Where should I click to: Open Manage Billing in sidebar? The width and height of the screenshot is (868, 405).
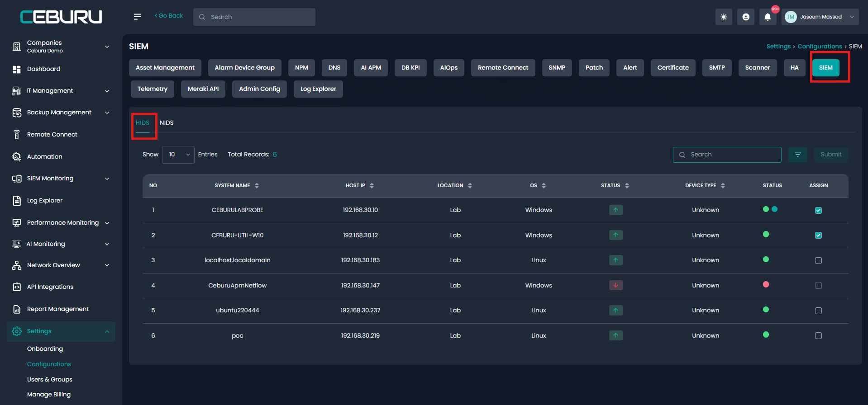point(49,395)
